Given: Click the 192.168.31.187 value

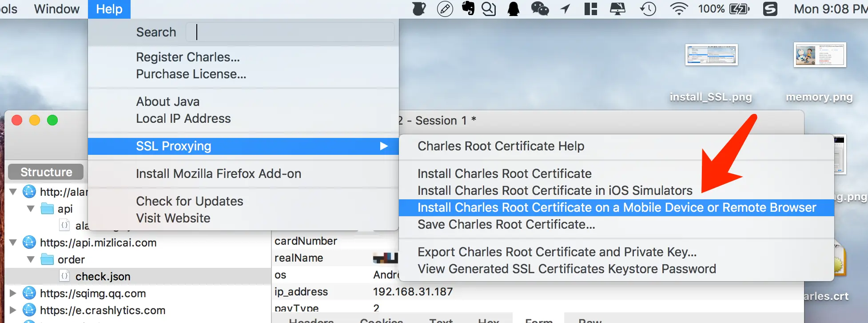Looking at the screenshot, I should [413, 291].
